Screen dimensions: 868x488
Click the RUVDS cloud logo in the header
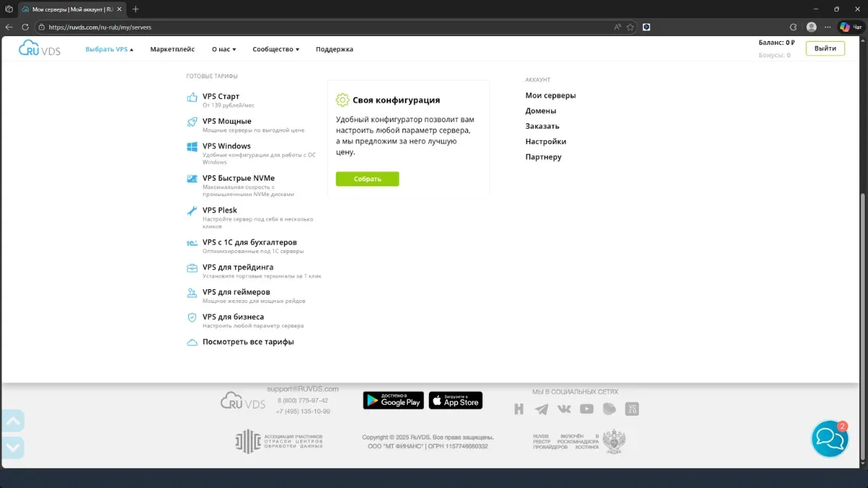click(x=40, y=49)
